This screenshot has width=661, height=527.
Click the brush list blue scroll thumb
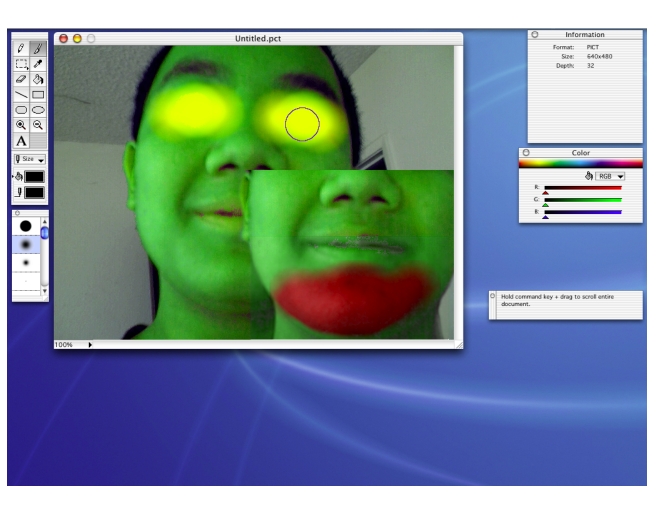coord(45,233)
